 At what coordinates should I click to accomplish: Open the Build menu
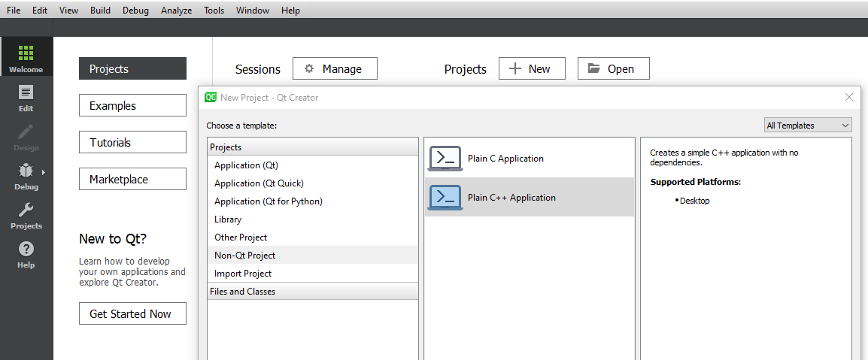100,10
